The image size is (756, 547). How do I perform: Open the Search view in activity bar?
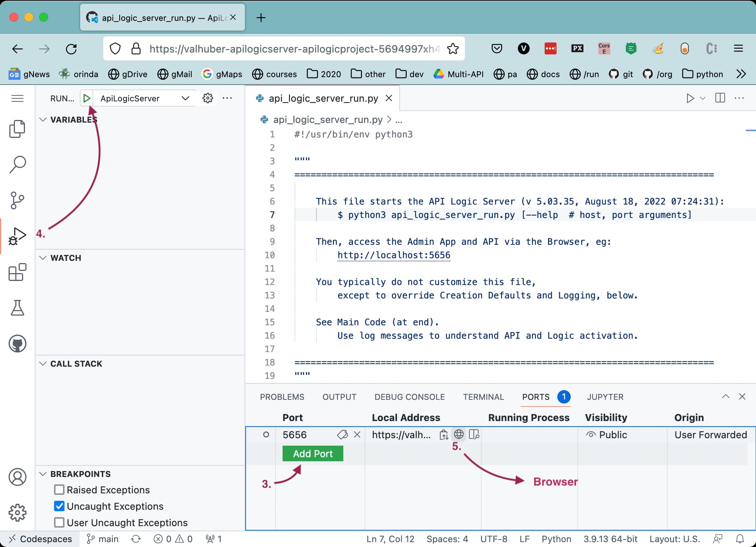click(17, 164)
